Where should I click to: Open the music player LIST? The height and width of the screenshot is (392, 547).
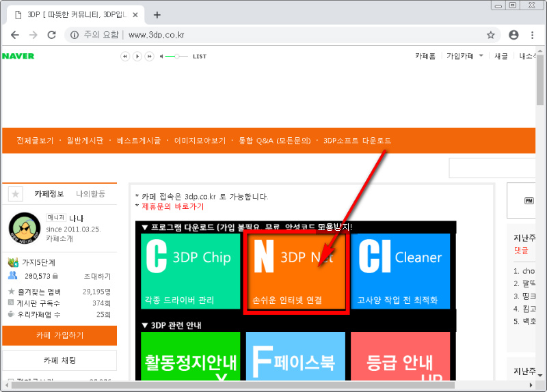200,56
